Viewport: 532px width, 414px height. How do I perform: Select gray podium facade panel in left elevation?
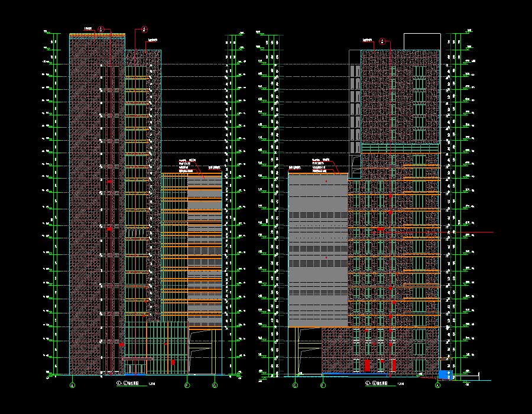coord(205,251)
